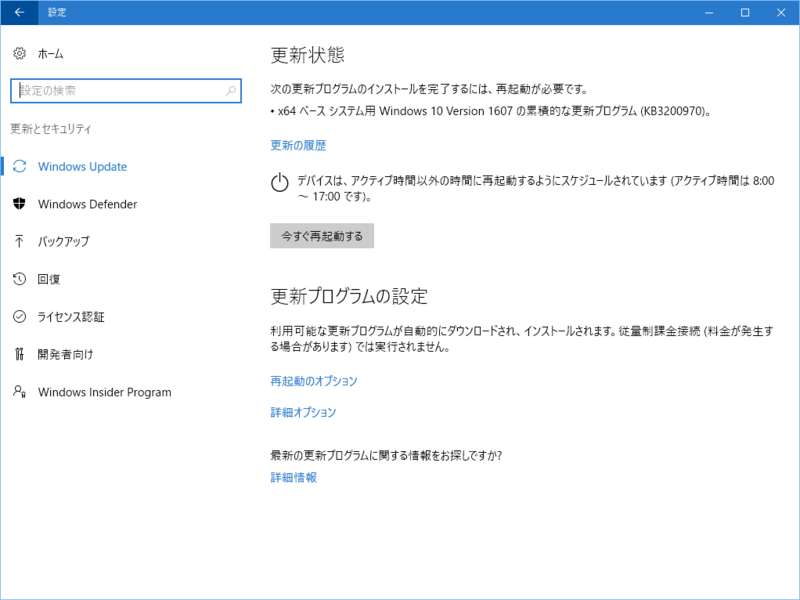Click the home gear icon
The height and width of the screenshot is (600, 800).
point(19,53)
